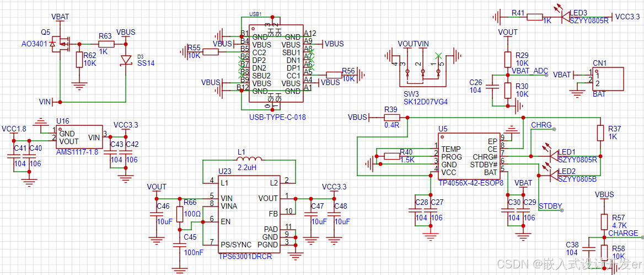Image resolution: width=644 pixels, height=275 pixels.
Task: Select the LED2 diode symbol
Action: coord(554,174)
